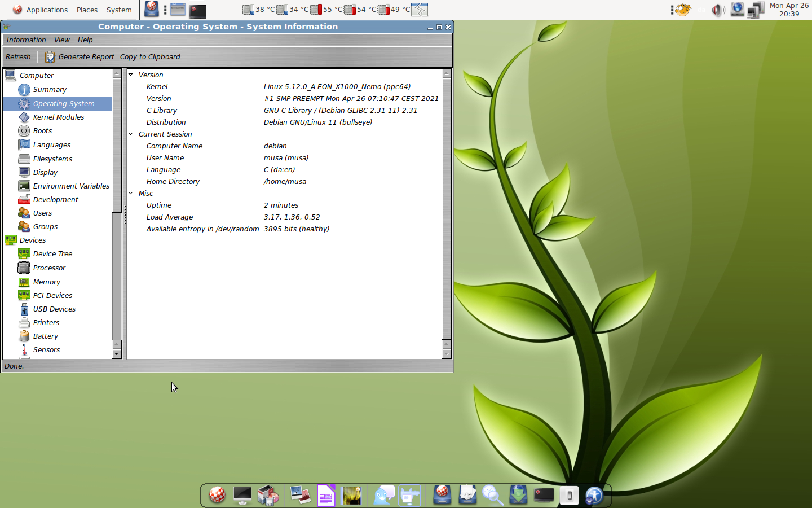Click the Generate Report clipboard icon
Image resolution: width=812 pixels, height=508 pixels.
pyautogui.click(x=50, y=57)
